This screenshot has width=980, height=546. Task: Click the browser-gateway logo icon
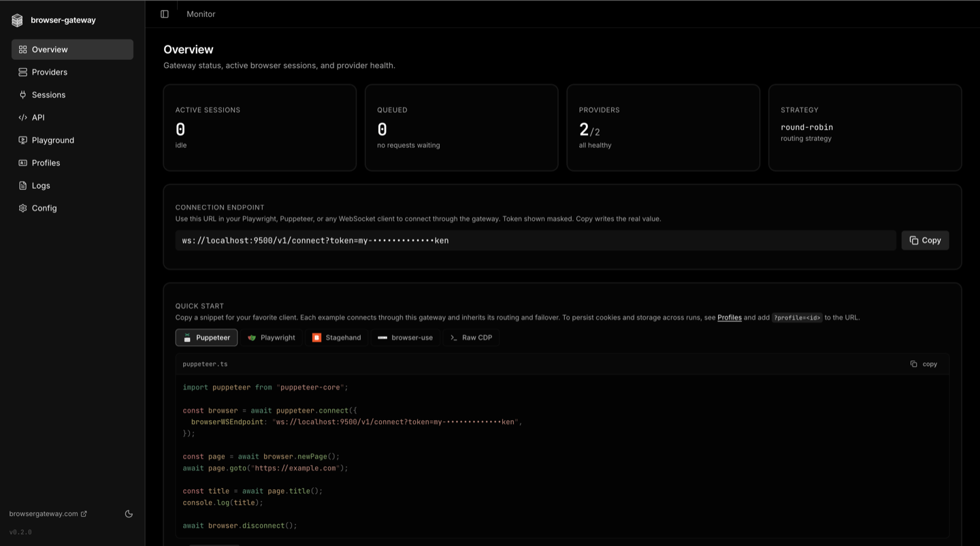point(17,20)
